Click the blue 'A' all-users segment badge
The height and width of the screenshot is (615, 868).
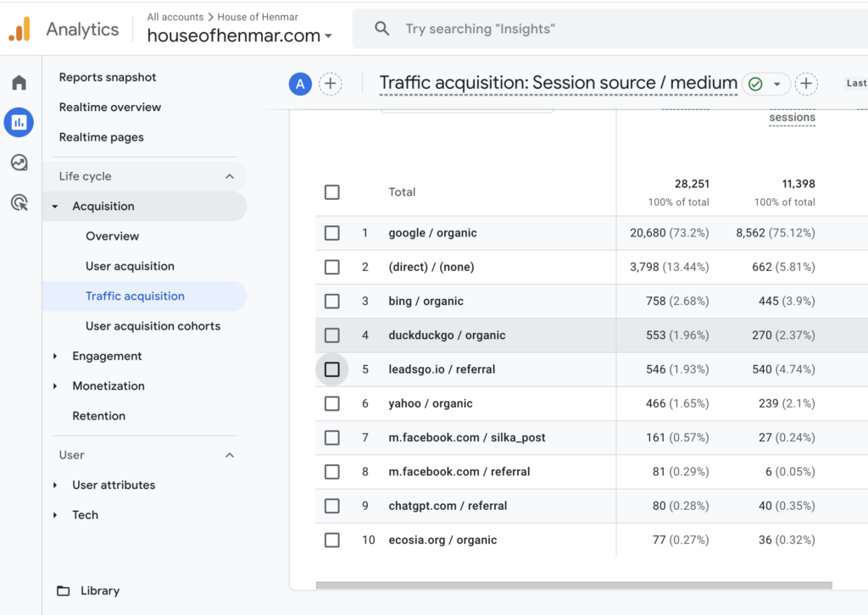point(300,84)
